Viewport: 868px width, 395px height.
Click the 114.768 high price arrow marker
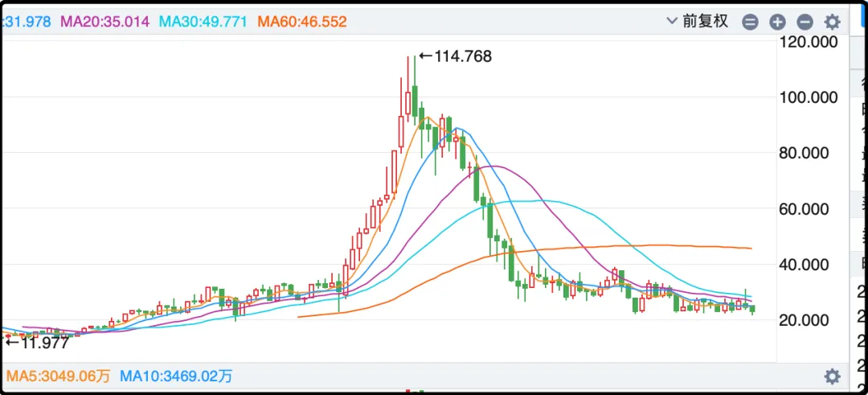pos(455,56)
